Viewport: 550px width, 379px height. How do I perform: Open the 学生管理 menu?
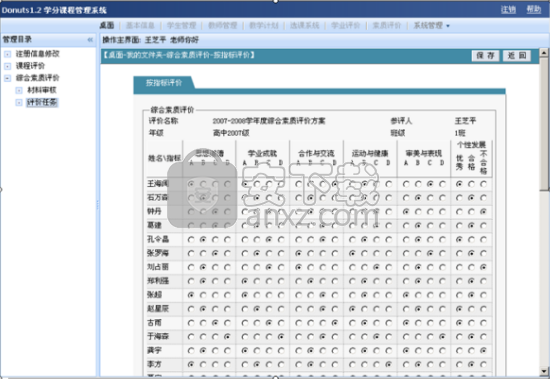click(x=181, y=25)
